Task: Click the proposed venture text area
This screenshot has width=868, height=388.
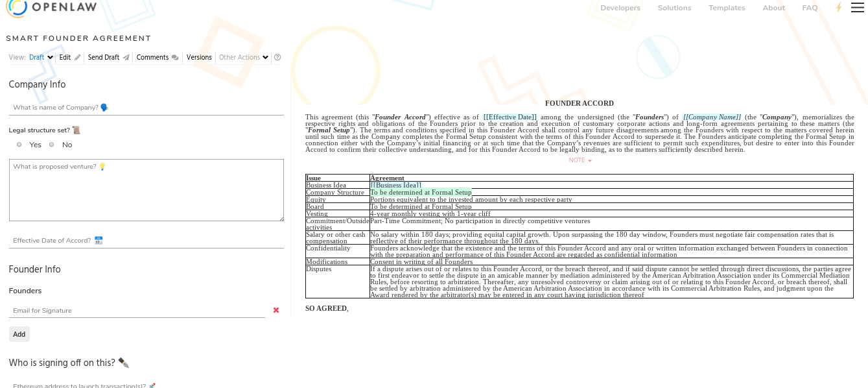Action: tap(146, 190)
